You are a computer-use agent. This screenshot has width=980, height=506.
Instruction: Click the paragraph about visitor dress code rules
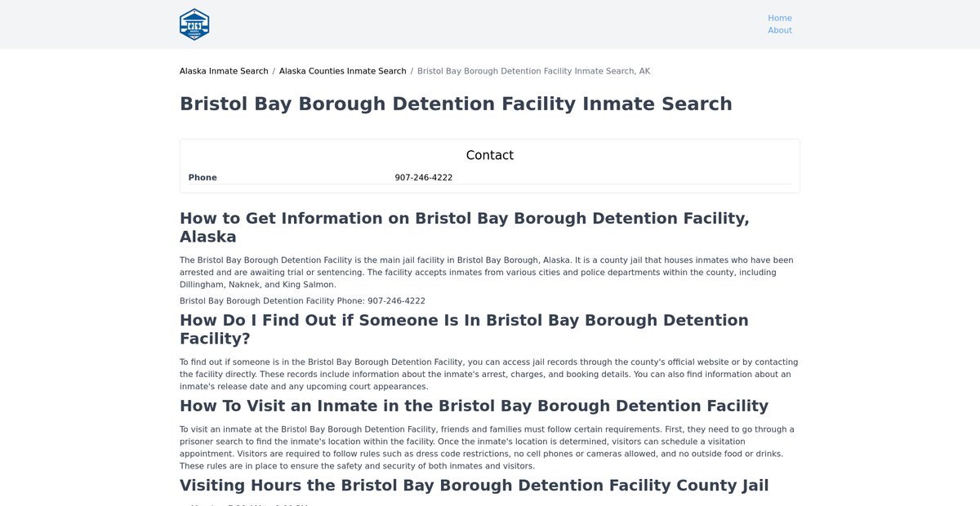pyautogui.click(x=488, y=448)
